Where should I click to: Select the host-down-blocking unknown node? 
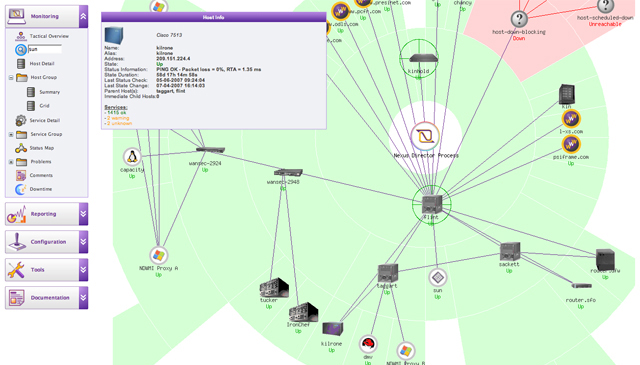[519, 19]
